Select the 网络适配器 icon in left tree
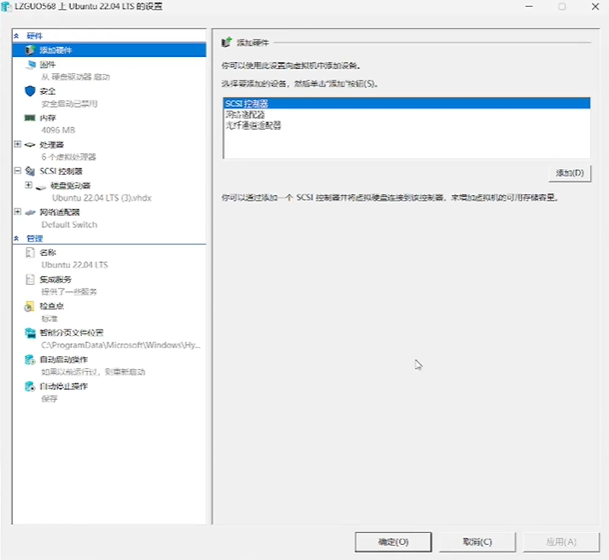 point(30,212)
